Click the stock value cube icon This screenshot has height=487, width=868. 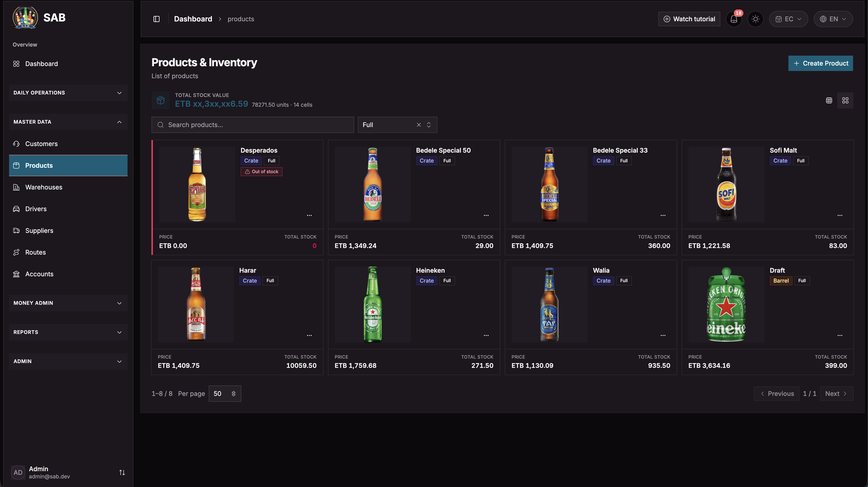(x=161, y=100)
